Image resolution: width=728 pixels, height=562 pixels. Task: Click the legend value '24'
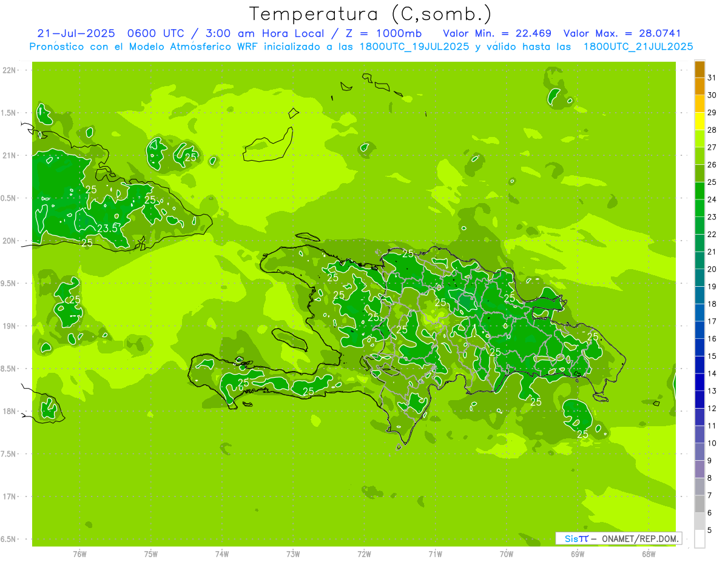[x=712, y=199]
